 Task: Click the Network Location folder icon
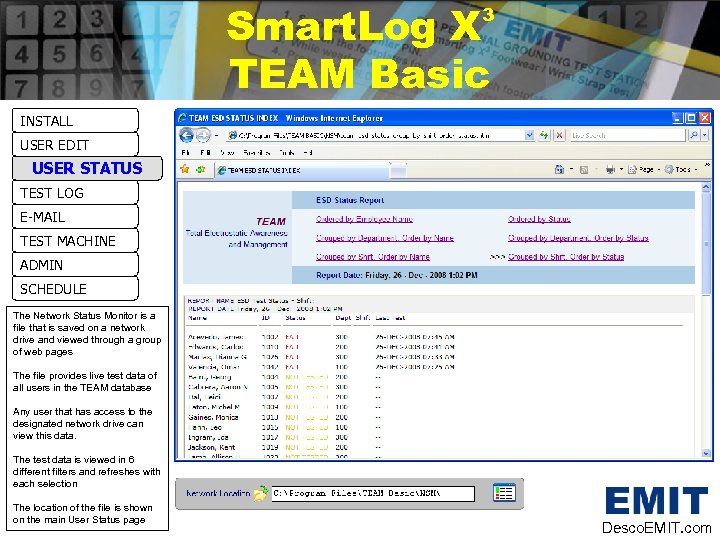point(261,494)
